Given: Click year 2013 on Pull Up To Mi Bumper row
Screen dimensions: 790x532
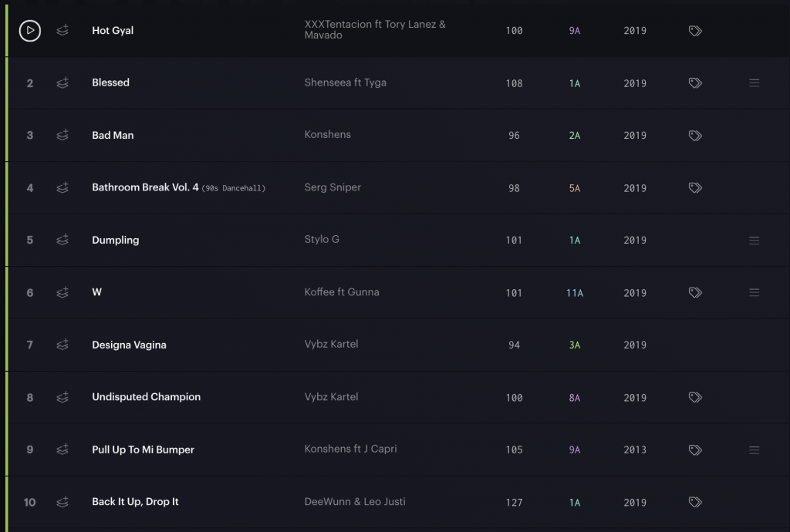Looking at the screenshot, I should (635, 450).
